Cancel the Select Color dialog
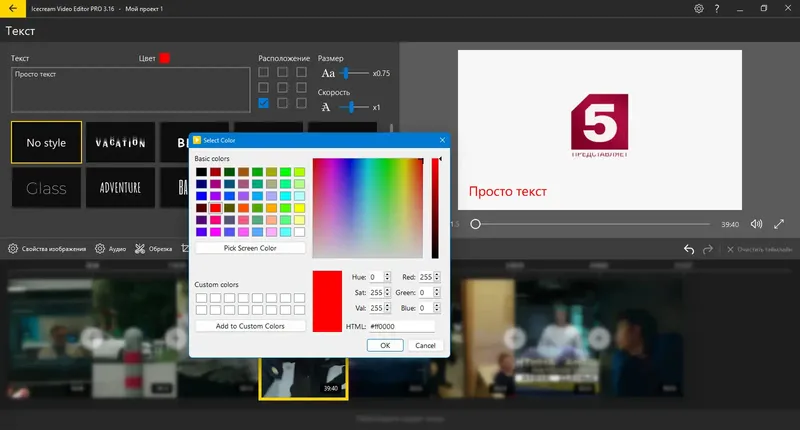 click(x=425, y=345)
